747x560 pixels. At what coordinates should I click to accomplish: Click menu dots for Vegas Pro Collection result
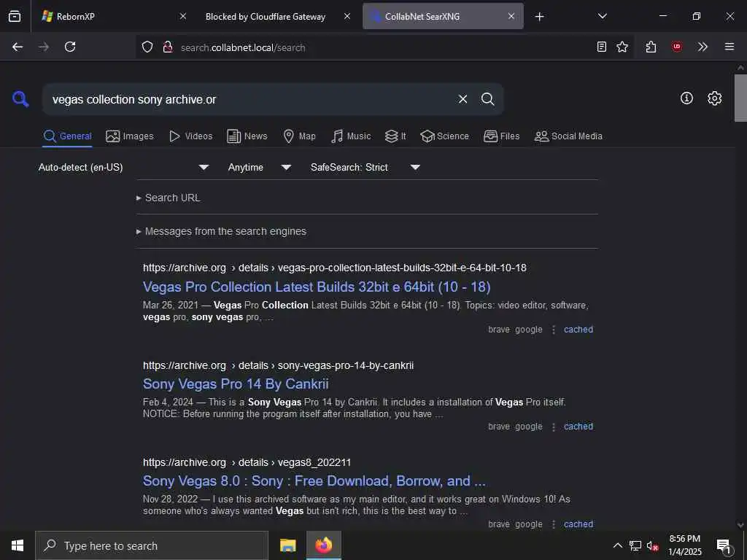(x=554, y=330)
